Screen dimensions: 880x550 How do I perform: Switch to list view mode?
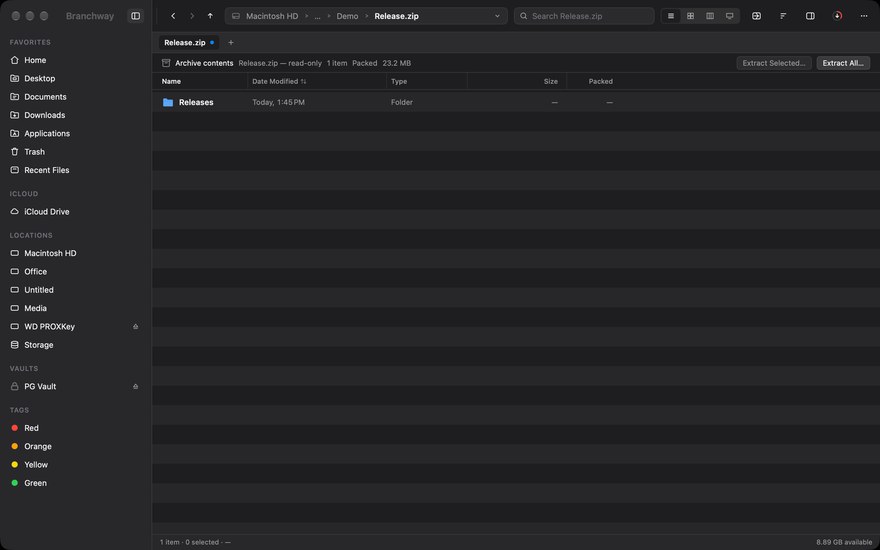pos(671,16)
